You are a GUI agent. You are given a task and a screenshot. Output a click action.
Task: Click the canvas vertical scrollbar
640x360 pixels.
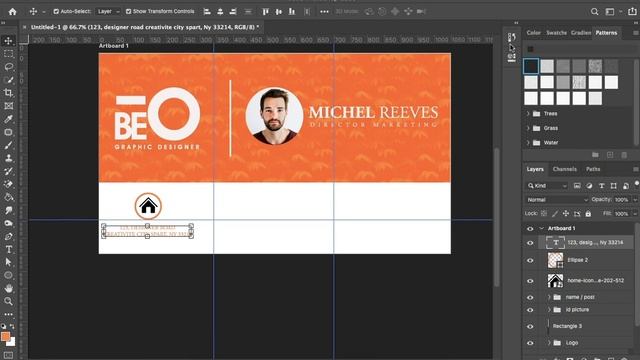(496, 218)
